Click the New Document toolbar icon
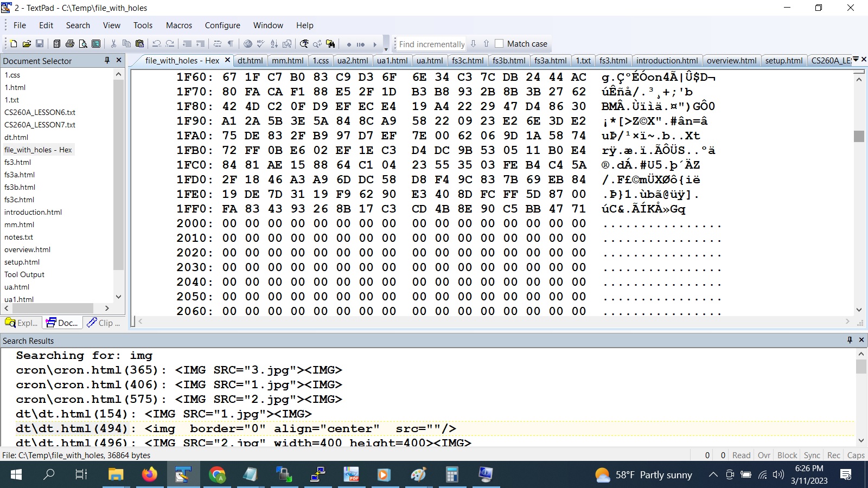The width and height of the screenshot is (868, 488). tap(14, 44)
